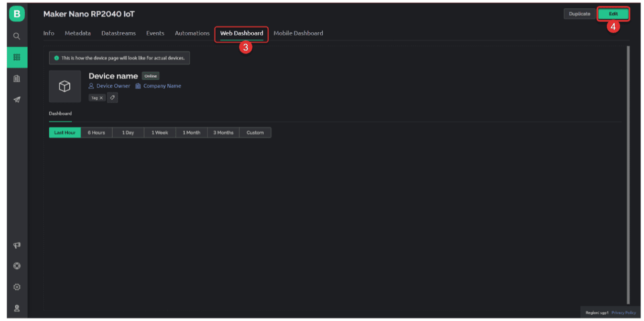
Task: Open the Organization building icon in sidebar
Action: pyautogui.click(x=17, y=78)
